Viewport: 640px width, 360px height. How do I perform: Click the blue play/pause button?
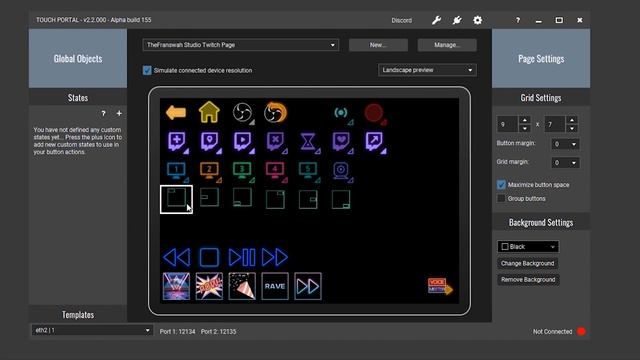click(242, 258)
